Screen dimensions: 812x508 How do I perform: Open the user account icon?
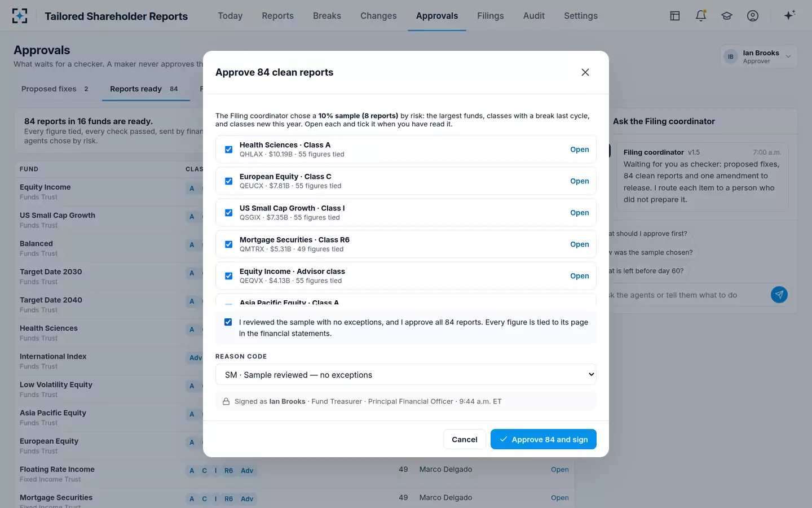point(753,16)
